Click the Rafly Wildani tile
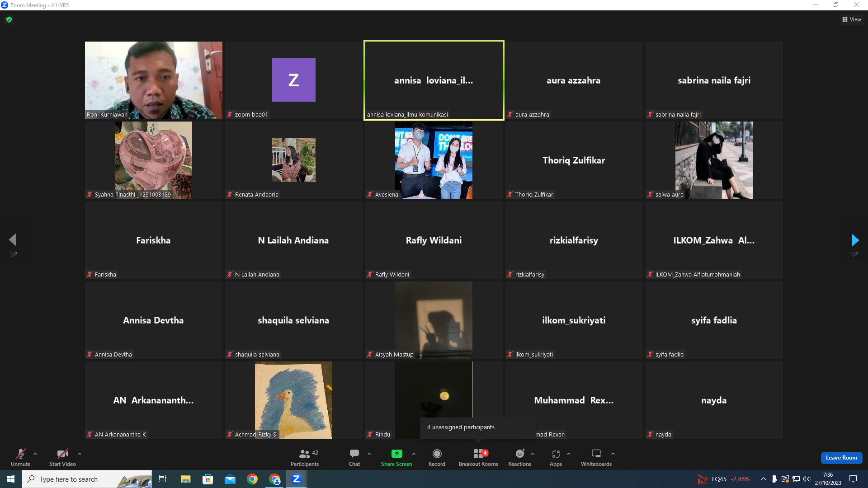 (x=434, y=240)
